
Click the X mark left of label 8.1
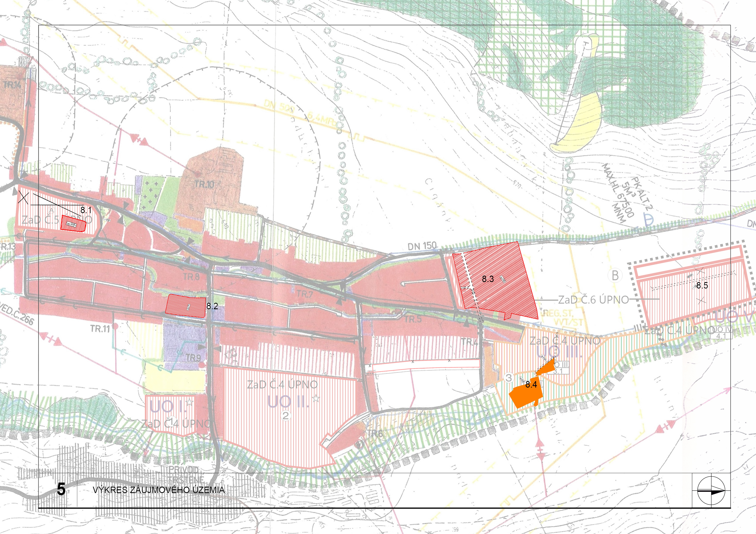click(x=23, y=198)
